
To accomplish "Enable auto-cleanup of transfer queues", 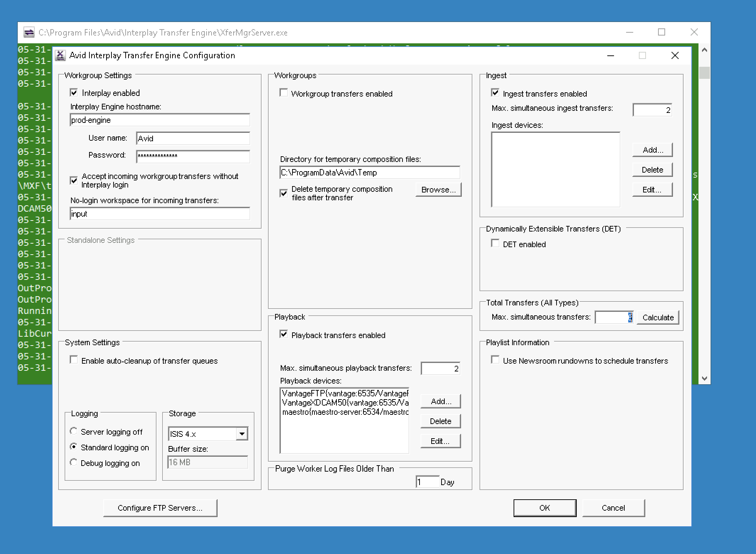I will pos(74,360).
